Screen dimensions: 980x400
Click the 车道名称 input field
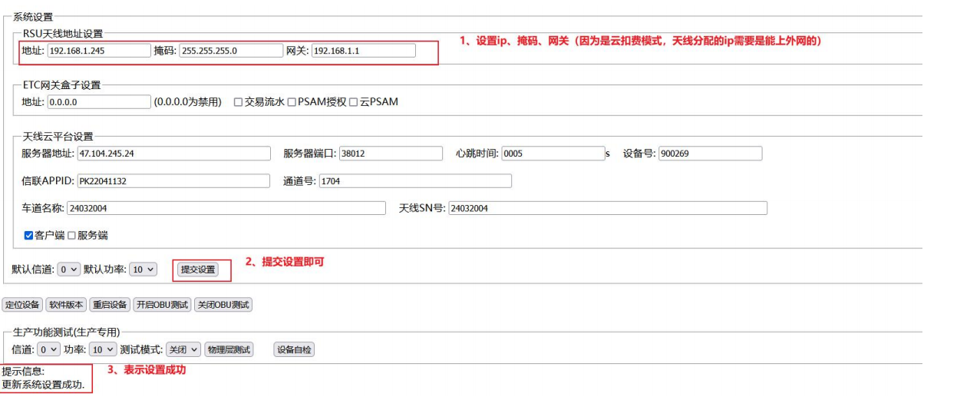226,208
